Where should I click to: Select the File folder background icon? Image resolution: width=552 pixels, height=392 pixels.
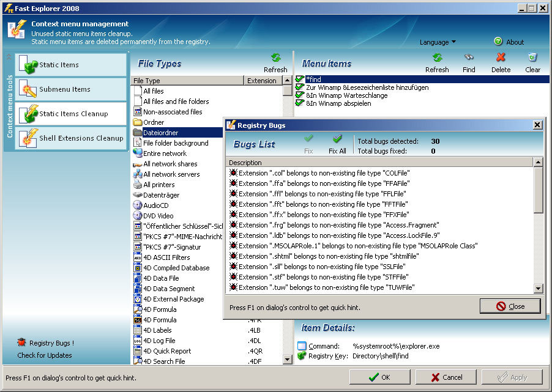[138, 143]
